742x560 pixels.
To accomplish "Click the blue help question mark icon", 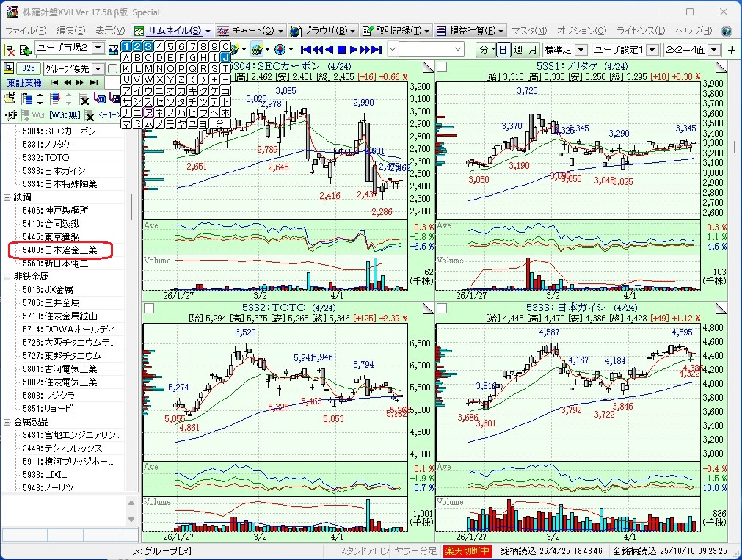I will point(726,31).
